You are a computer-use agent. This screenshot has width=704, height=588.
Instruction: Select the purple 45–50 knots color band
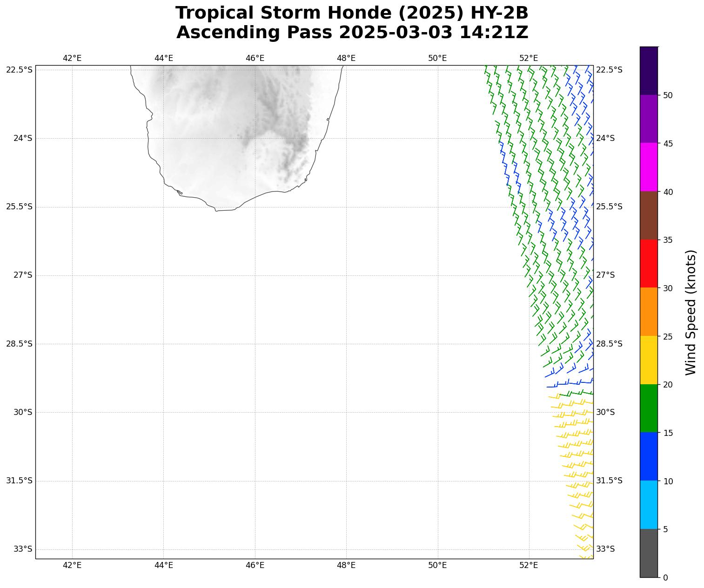pos(649,119)
